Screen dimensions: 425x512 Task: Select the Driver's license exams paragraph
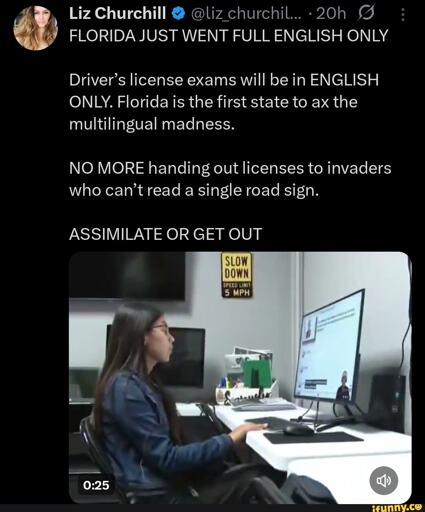point(224,102)
